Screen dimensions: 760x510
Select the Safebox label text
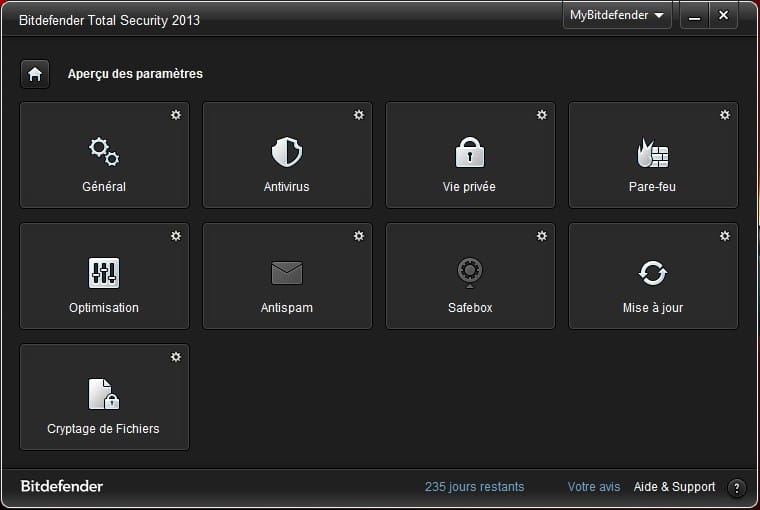pyautogui.click(x=470, y=308)
